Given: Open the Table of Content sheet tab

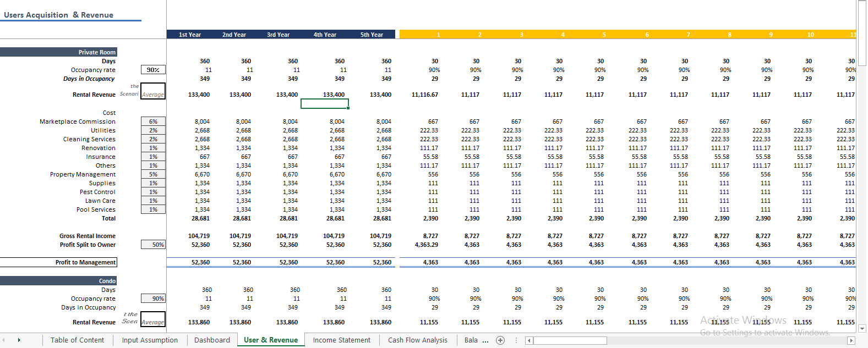Looking at the screenshot, I should [77, 340].
